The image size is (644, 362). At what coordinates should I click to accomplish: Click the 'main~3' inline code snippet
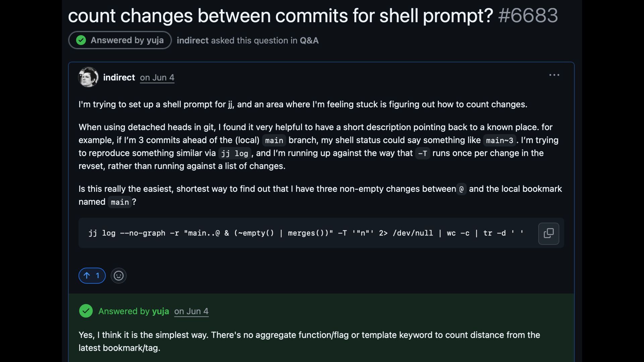[499, 140]
